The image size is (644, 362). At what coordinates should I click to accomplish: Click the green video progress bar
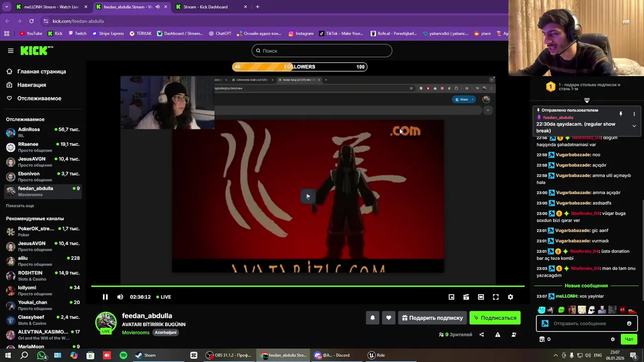point(307,286)
